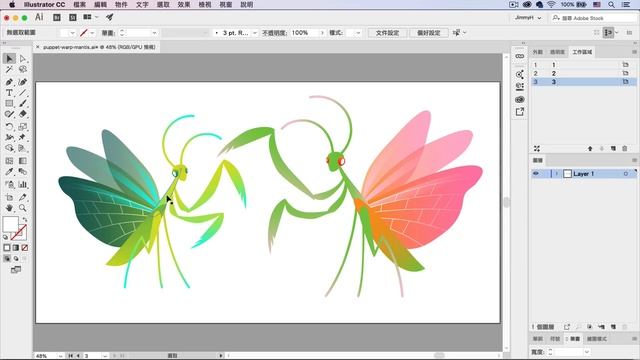This screenshot has height=360, width=640.
Task: Expand Layer 1 disclosure arrow
Action: (556, 174)
